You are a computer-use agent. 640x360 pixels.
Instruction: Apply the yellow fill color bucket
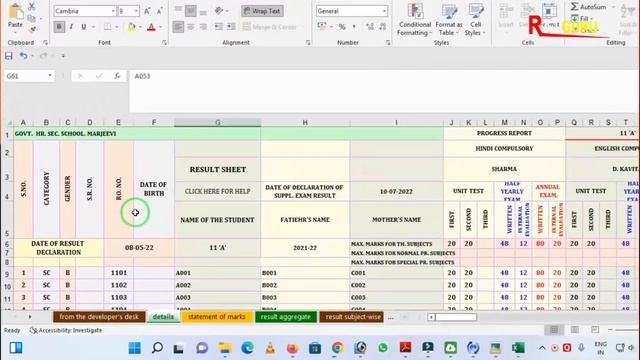click(131, 27)
